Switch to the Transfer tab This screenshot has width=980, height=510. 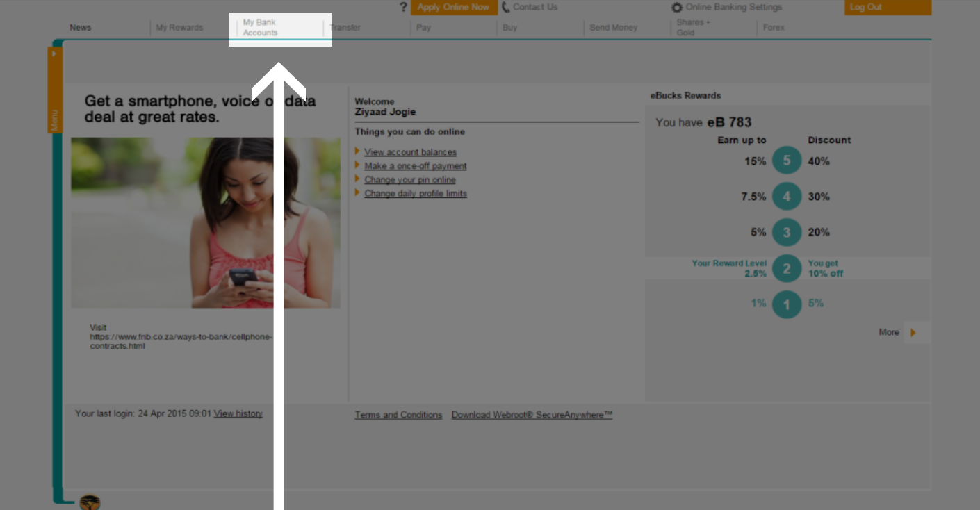(345, 27)
